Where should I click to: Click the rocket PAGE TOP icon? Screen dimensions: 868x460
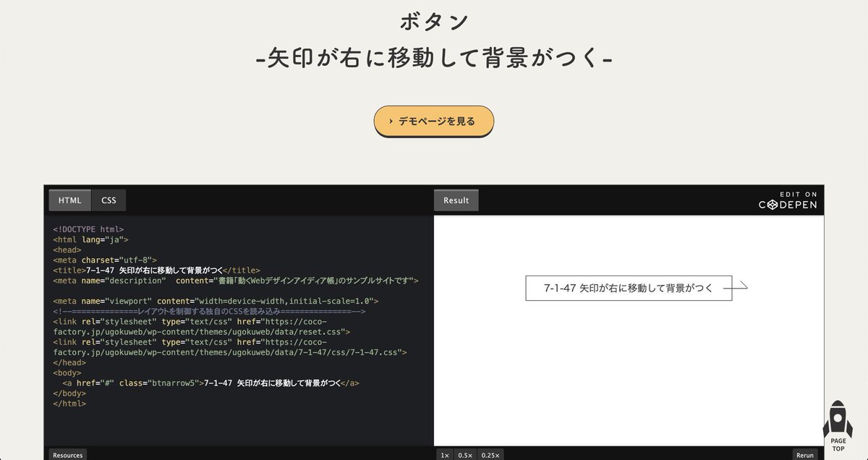[x=838, y=427]
